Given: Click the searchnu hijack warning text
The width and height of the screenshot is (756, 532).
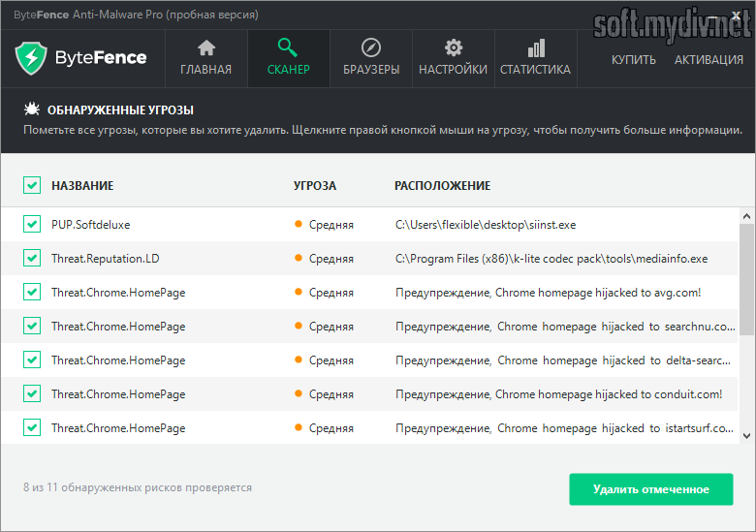Looking at the screenshot, I should (565, 327).
